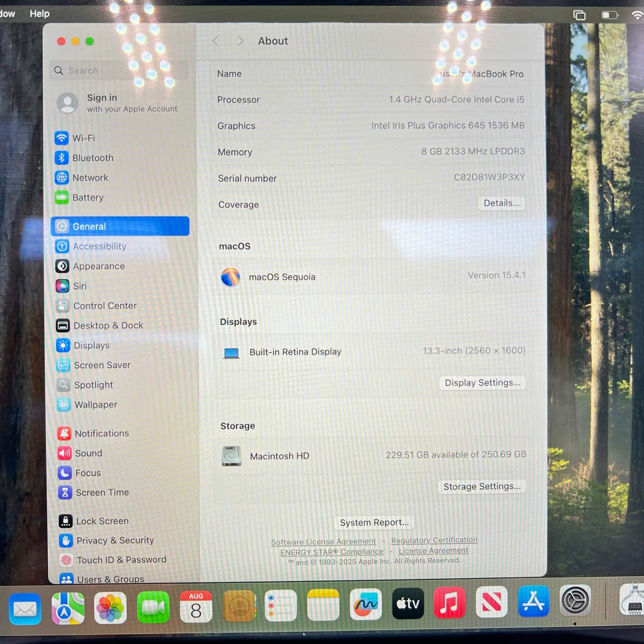
Task: Select General in the sidebar
Action: [x=120, y=226]
